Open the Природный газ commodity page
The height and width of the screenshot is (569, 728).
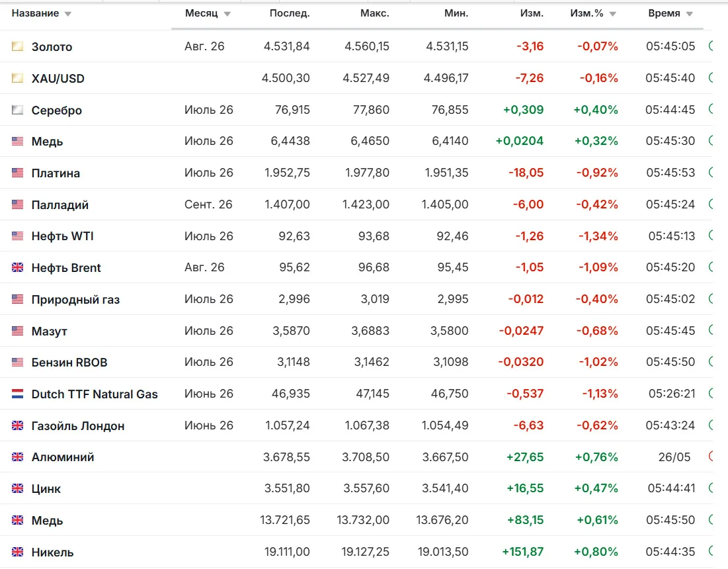tap(75, 300)
